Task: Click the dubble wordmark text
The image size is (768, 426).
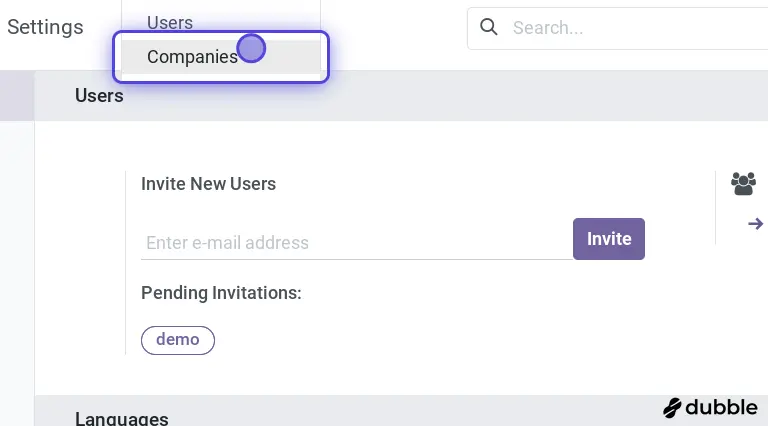Action: click(722, 408)
